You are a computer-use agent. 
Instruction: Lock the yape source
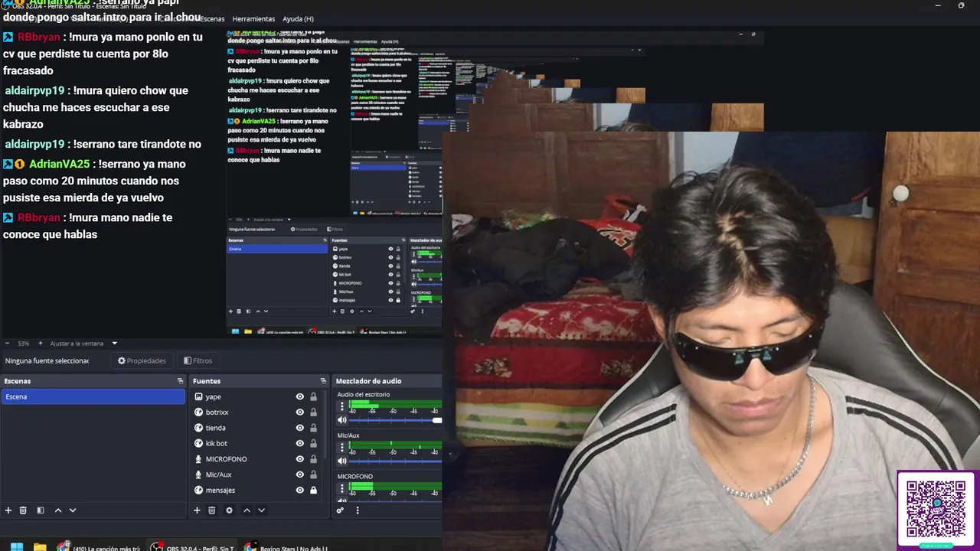[313, 396]
